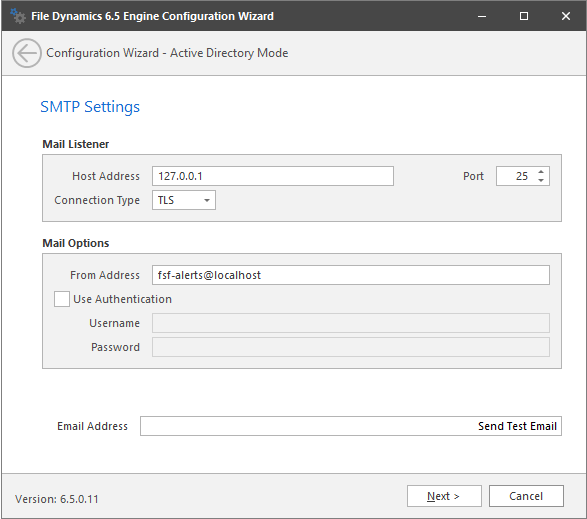Go back using the circular arrow icon
Viewport: 587px width, 519px height.
27,53
